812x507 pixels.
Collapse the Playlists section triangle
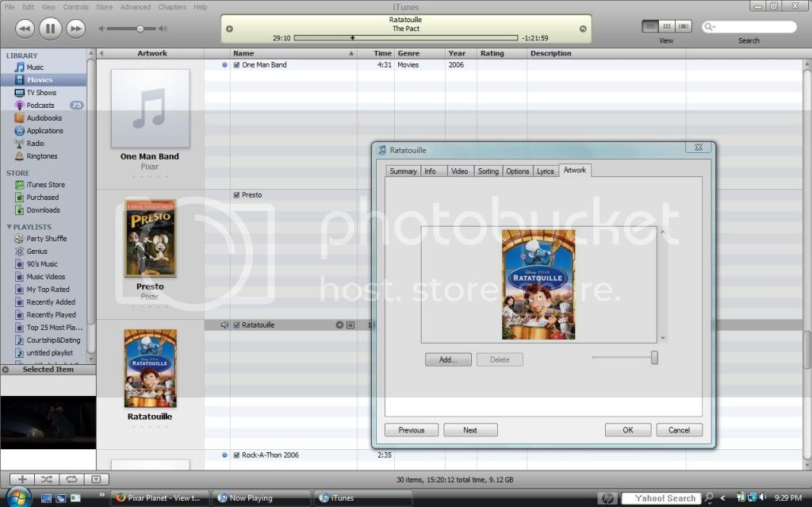click(10, 227)
